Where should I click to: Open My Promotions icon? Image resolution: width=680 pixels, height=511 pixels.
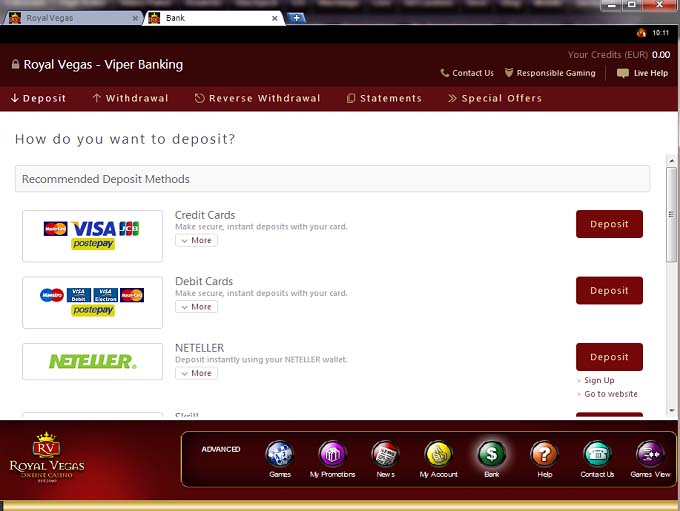coord(332,455)
